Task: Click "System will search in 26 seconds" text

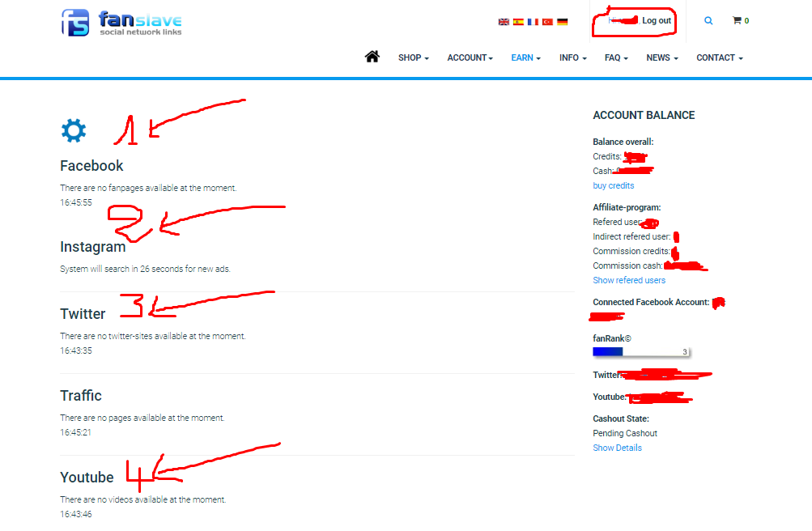Action: pyautogui.click(x=145, y=269)
